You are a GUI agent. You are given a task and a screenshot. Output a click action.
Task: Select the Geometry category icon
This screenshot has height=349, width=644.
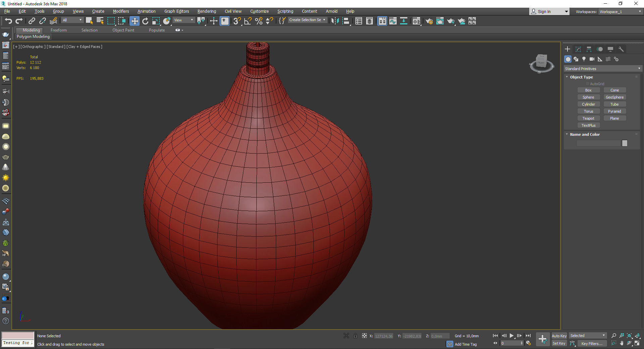(568, 59)
